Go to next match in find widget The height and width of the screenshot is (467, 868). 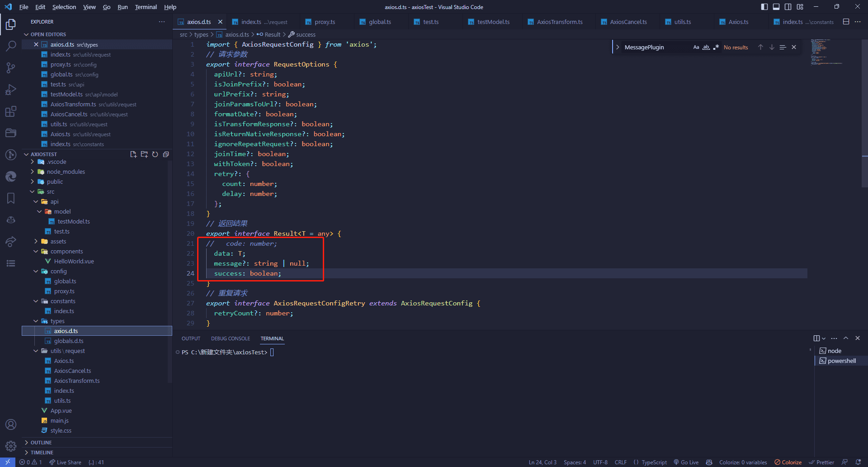[772, 47]
